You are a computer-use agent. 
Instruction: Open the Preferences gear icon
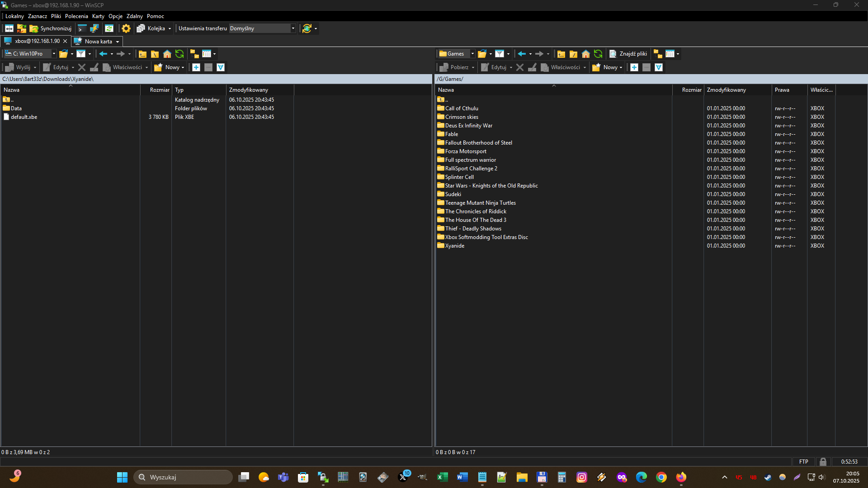(126, 28)
